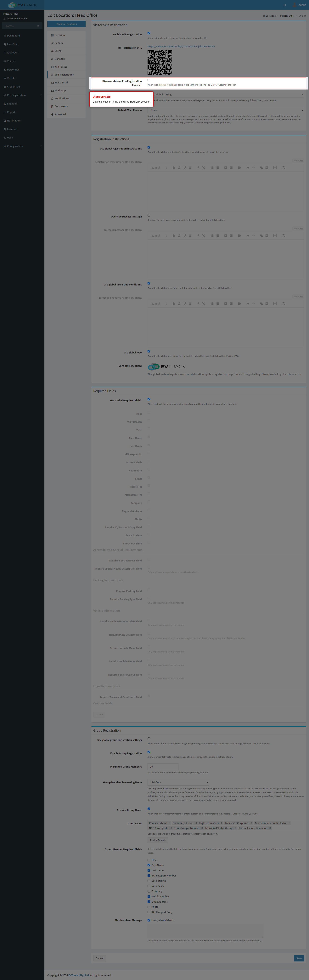Click the Reset to Defaults button

[158, 840]
